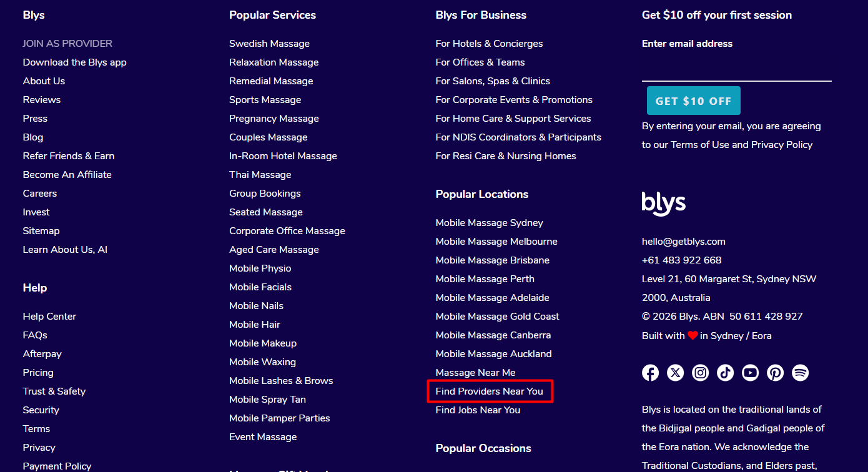Open the Careers link
868x472 pixels.
(40, 194)
